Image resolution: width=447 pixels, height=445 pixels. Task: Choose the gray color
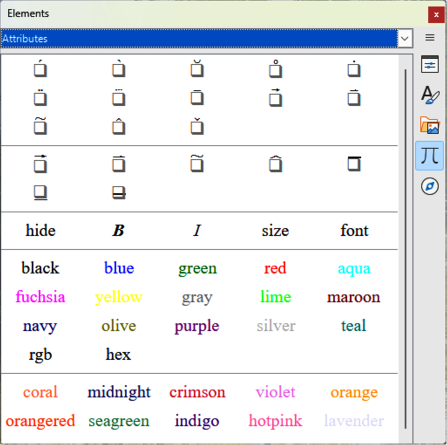tap(197, 298)
